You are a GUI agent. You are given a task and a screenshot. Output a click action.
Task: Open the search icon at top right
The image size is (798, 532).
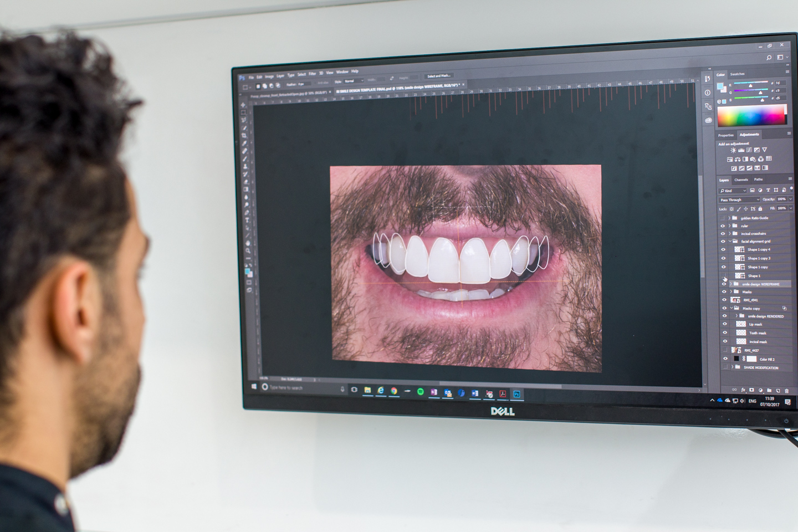click(x=769, y=57)
